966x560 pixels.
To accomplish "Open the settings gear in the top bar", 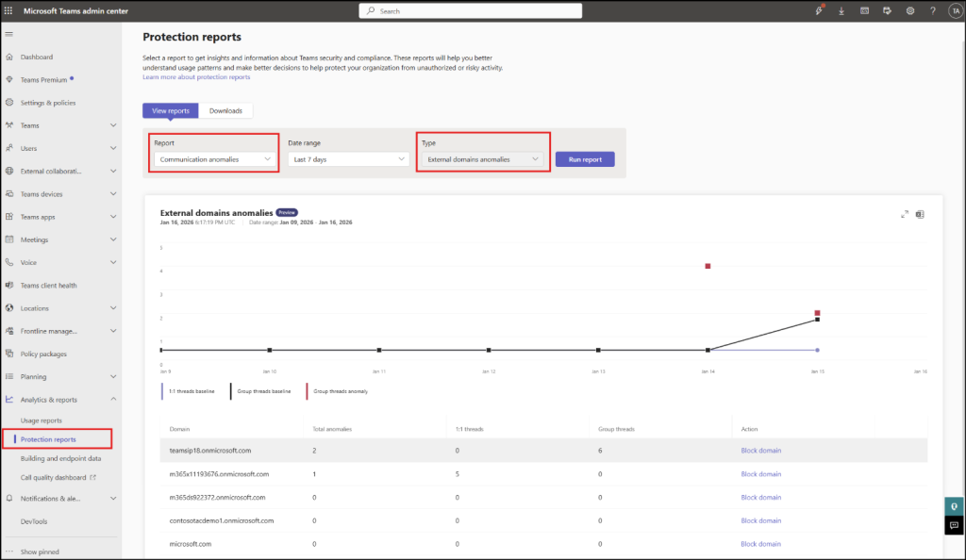I will tap(908, 10).
